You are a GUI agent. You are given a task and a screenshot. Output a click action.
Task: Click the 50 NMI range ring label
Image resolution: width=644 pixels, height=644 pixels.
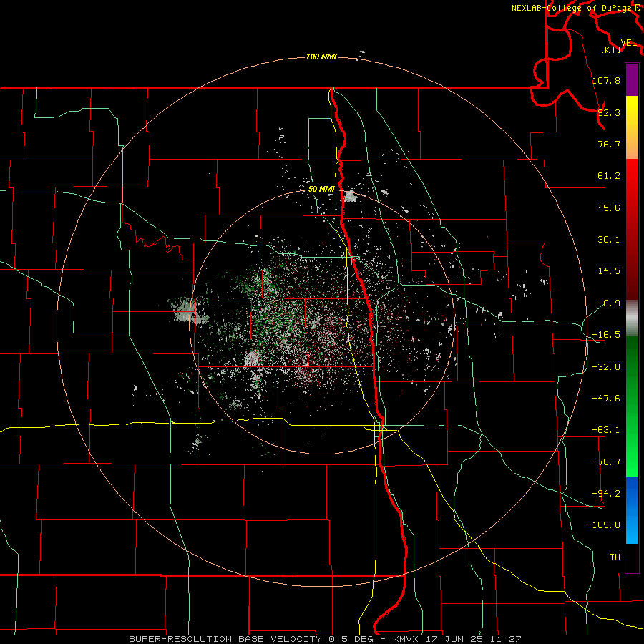[x=321, y=190]
